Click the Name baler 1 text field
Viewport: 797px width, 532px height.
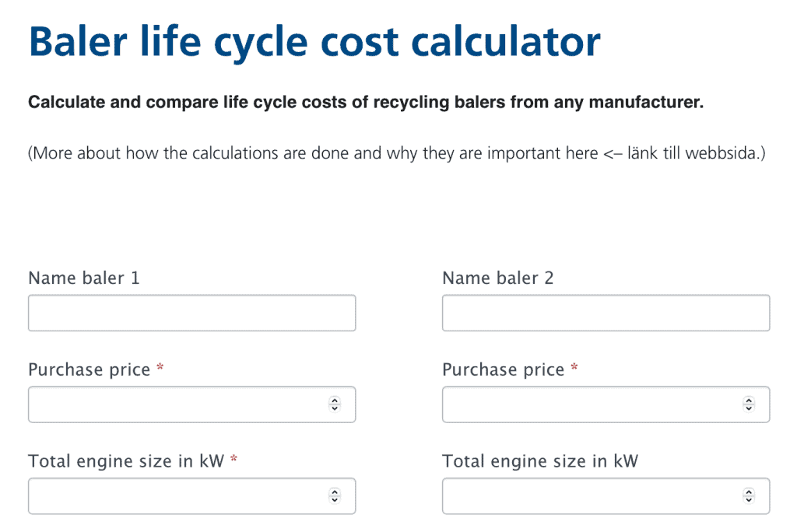point(191,313)
